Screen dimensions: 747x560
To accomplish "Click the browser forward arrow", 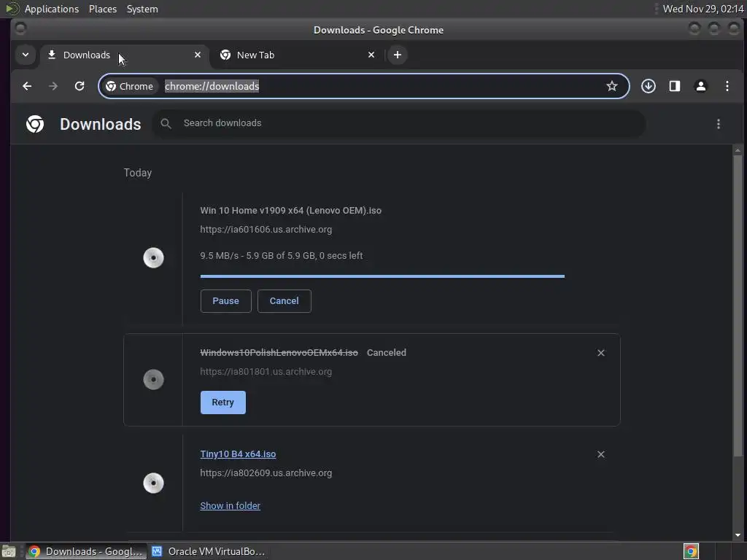I will tap(53, 86).
